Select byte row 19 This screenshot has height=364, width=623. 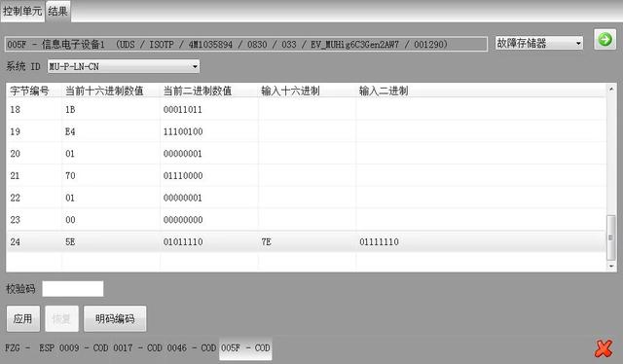click(x=307, y=131)
